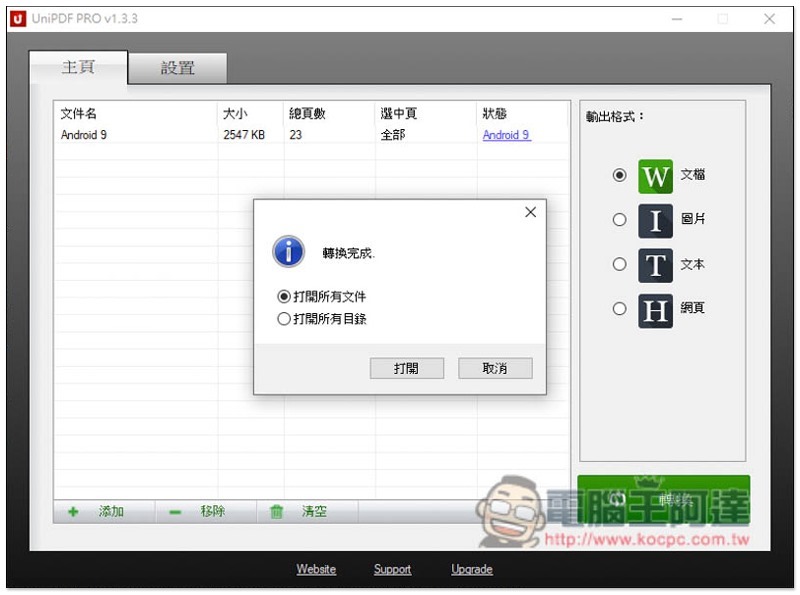800x595 pixels.
Task: Select the Android 9 file name cell
Action: 84,135
